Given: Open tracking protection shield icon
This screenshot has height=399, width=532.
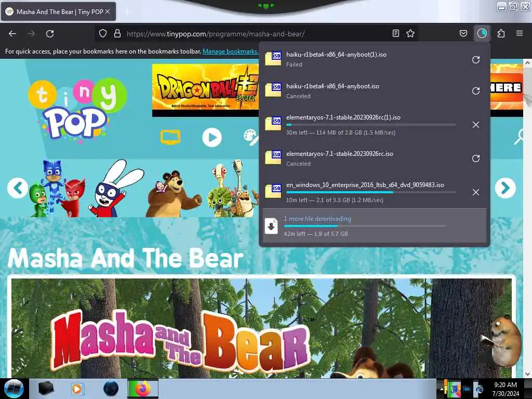Looking at the screenshot, I should 103,34.
